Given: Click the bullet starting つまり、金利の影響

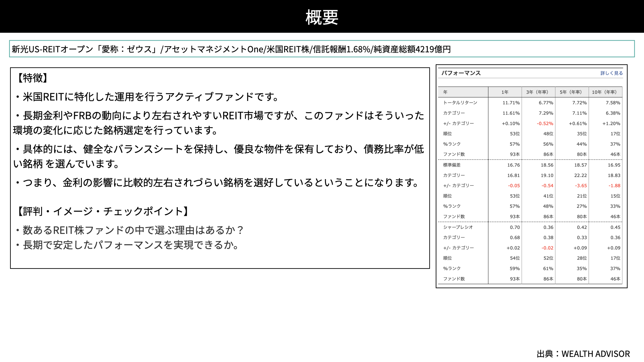Looking at the screenshot, I should [x=217, y=183].
